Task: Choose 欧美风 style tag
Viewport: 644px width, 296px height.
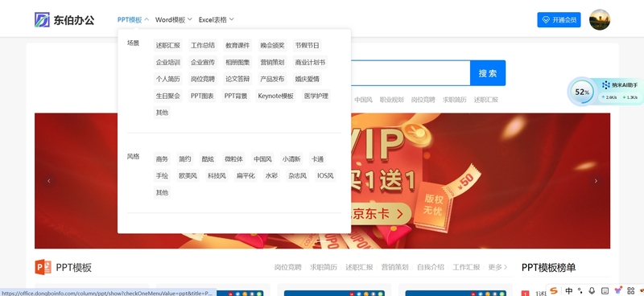Action: coord(188,175)
